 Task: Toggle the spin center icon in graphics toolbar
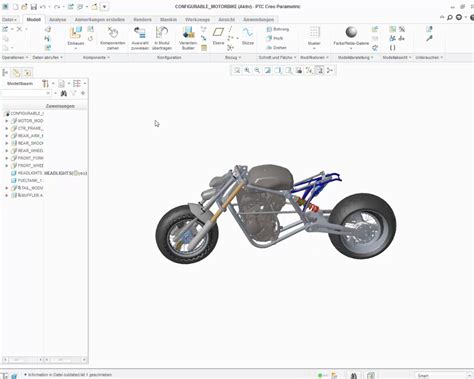(330, 70)
